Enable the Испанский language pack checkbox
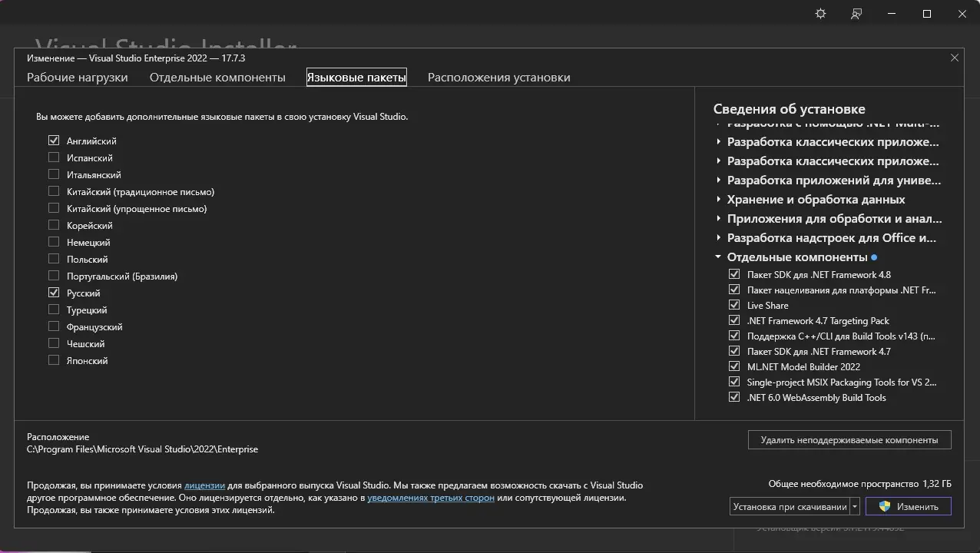980x553 pixels. 54,157
